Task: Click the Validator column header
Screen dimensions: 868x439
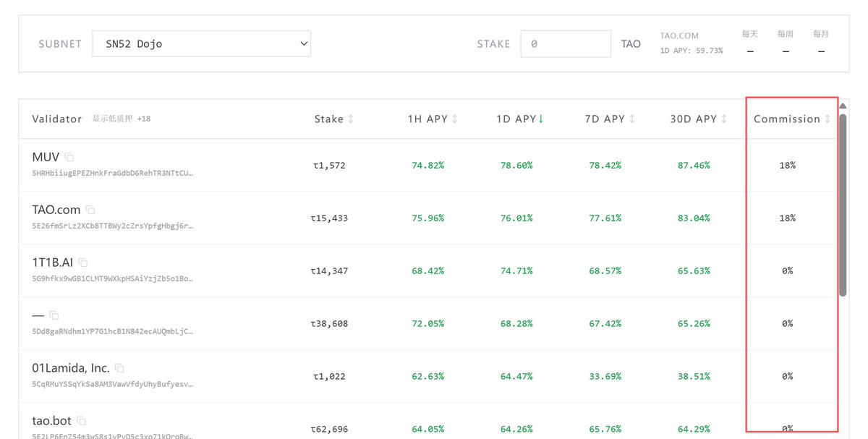Action: click(57, 119)
